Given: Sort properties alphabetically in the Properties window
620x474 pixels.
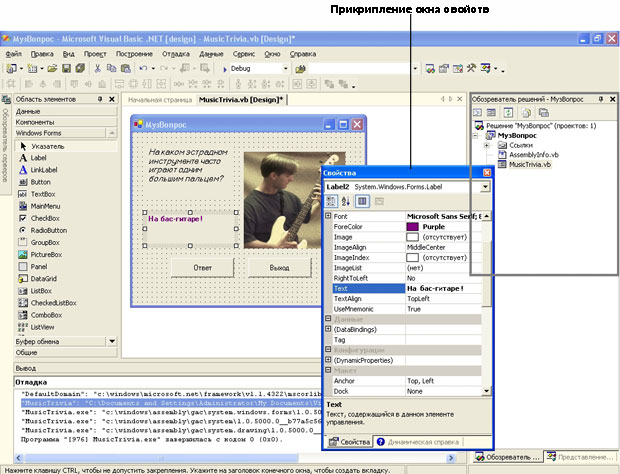Looking at the screenshot, I should [346, 201].
